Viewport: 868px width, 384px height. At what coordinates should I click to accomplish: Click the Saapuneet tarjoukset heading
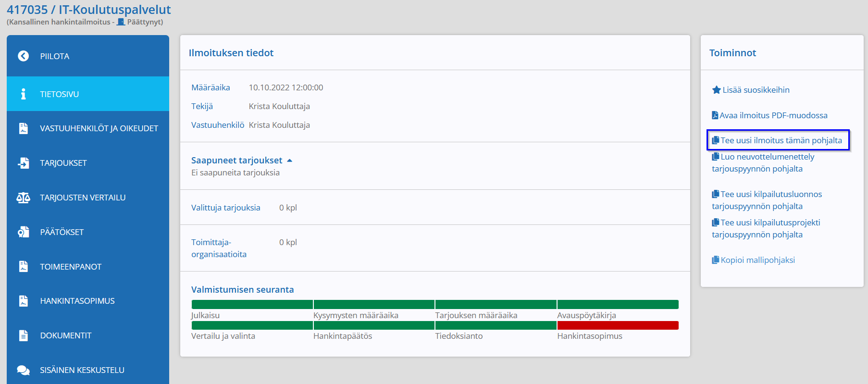(x=236, y=161)
